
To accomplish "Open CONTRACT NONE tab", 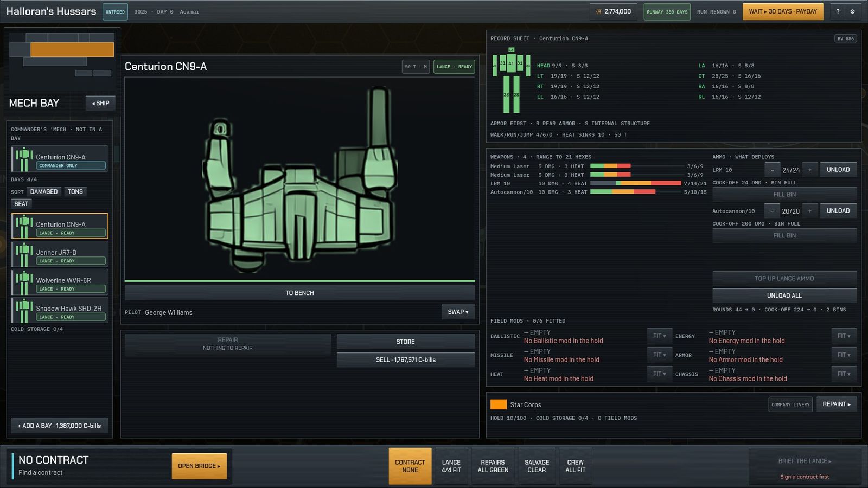I will [x=410, y=466].
